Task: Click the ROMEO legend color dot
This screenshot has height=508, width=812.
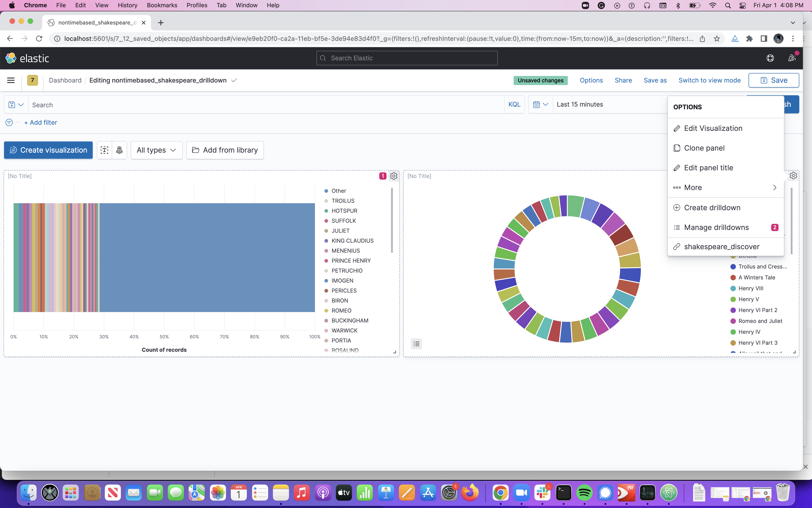Action: (x=326, y=311)
